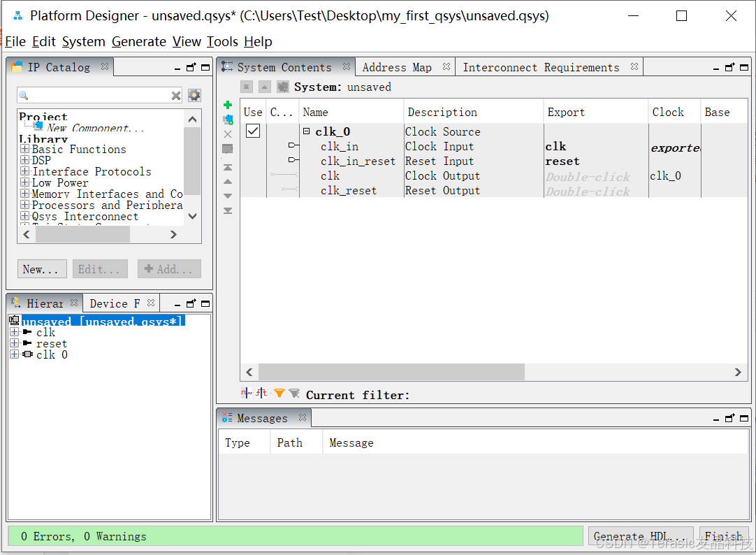
Task: Click the green plus add component icon
Action: click(228, 105)
